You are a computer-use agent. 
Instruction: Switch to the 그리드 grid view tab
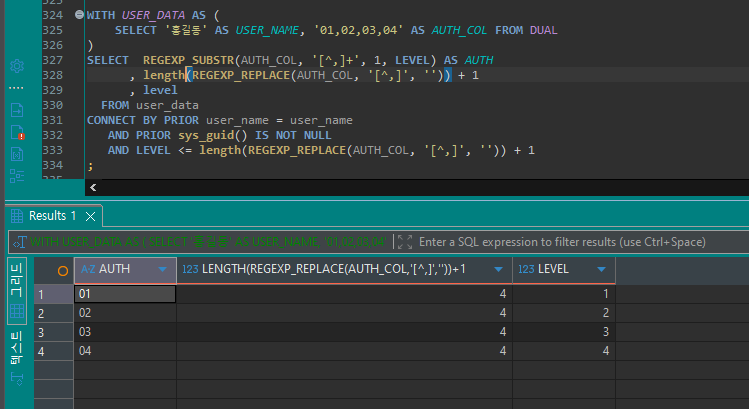[x=17, y=291]
